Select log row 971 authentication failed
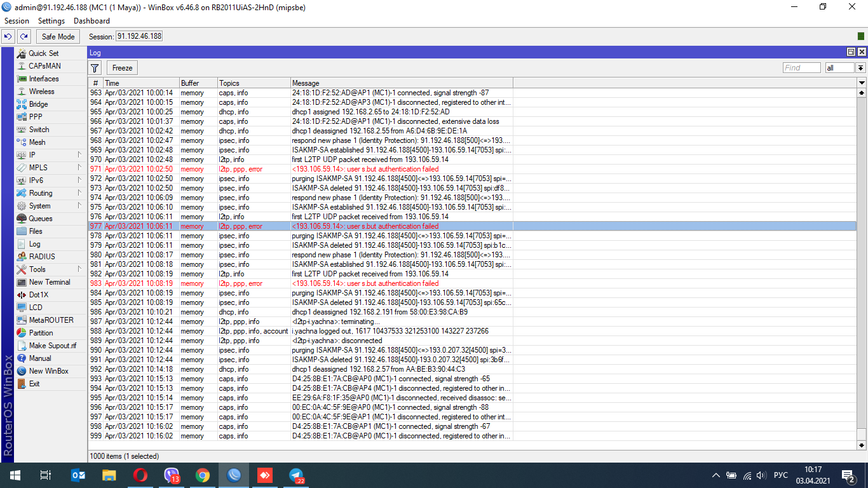The width and height of the screenshot is (868, 488). pos(472,169)
